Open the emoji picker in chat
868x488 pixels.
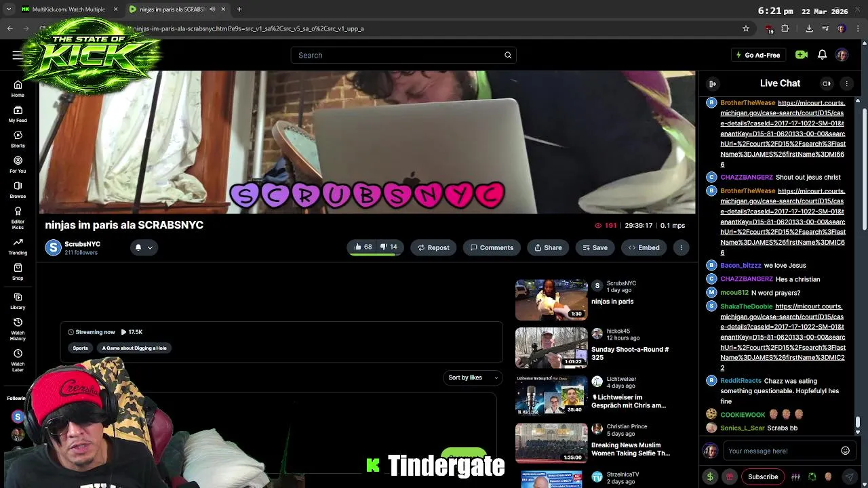[845, 451]
